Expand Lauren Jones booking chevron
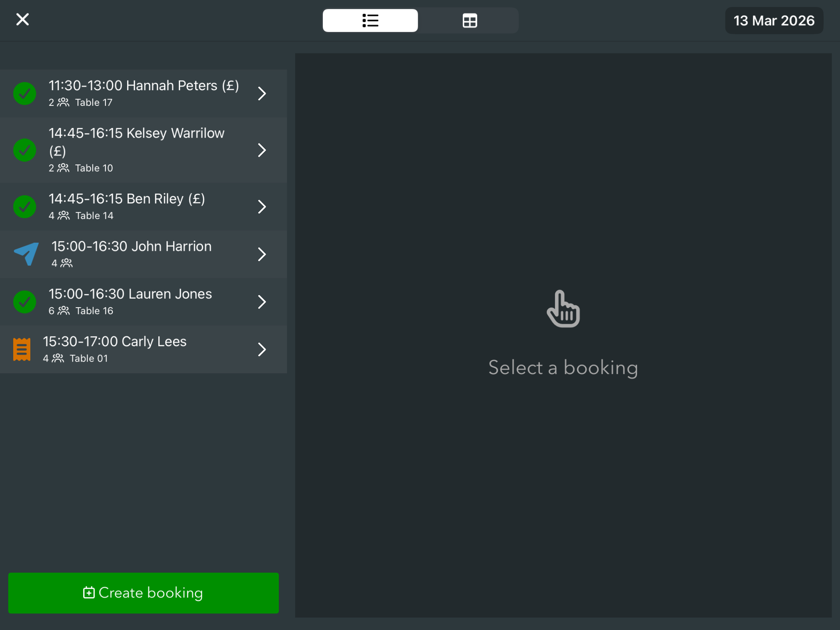Screen dimensions: 840x630 262,302
